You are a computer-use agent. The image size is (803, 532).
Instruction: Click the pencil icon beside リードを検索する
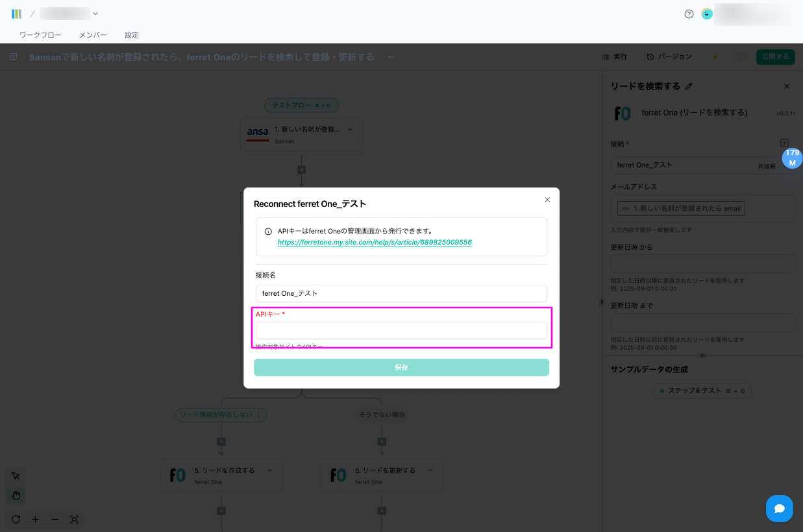[689, 86]
